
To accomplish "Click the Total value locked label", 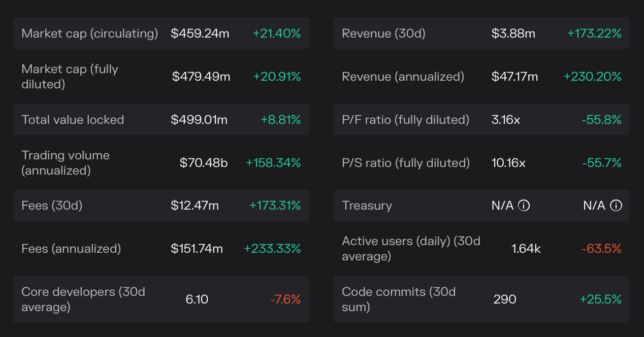I will 73,120.
